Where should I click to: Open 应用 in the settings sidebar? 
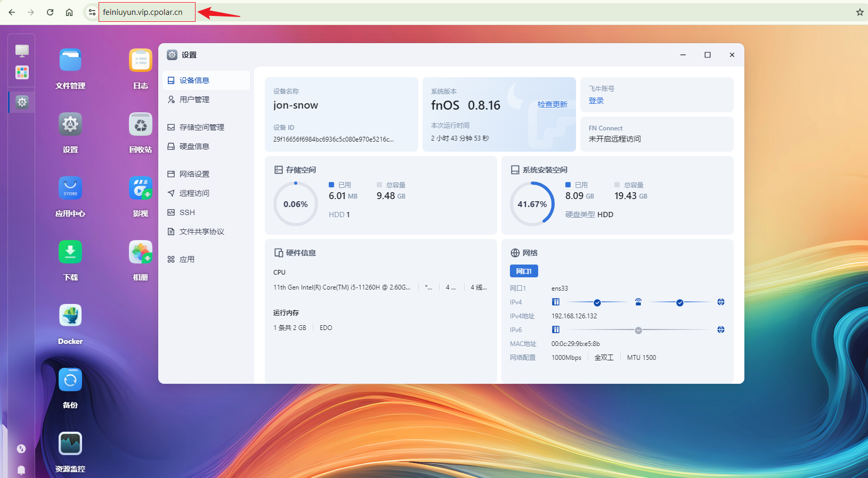point(206,259)
